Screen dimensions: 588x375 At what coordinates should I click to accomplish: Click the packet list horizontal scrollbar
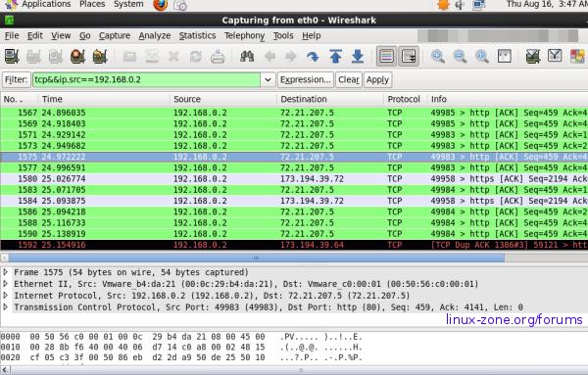256,258
